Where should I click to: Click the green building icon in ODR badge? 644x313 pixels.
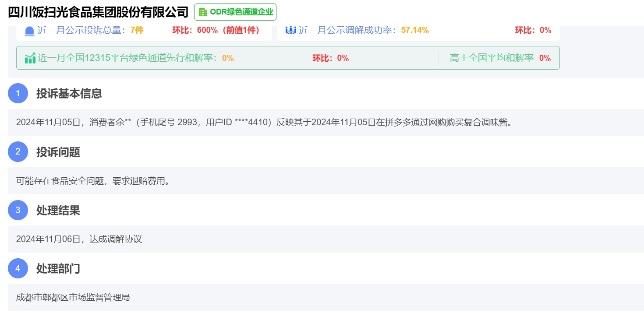203,12
